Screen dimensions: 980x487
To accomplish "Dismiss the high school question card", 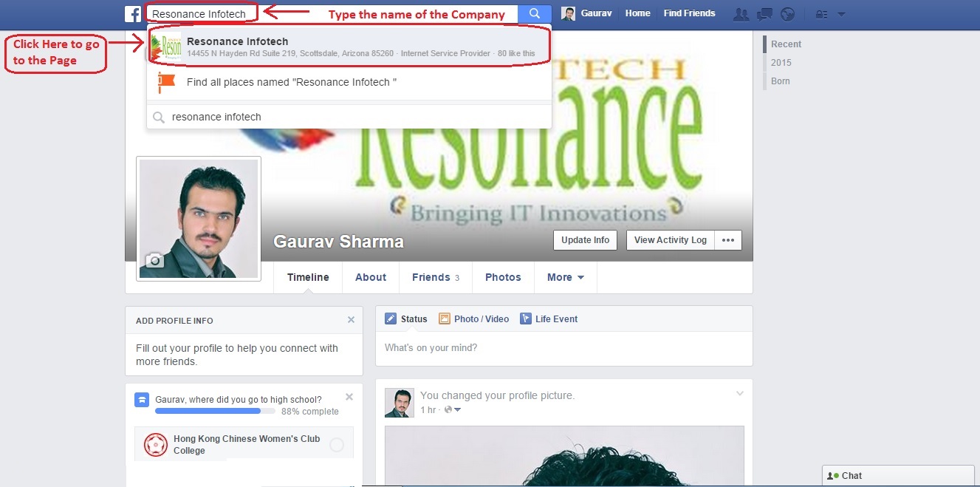I will (349, 397).
